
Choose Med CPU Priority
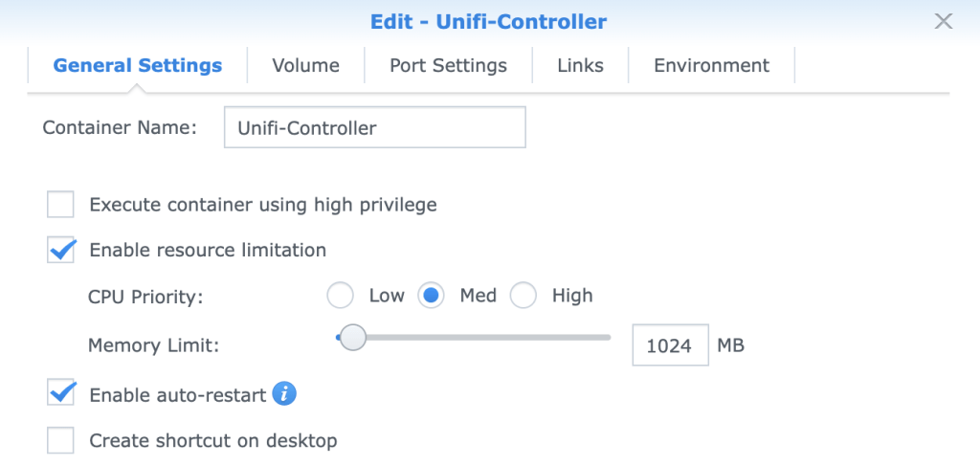point(432,296)
